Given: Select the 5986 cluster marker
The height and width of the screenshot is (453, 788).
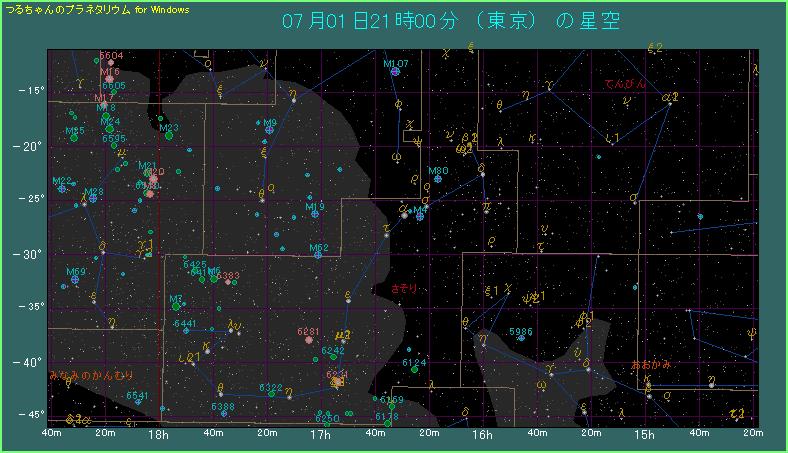Looking at the screenshot, I should 522,339.
